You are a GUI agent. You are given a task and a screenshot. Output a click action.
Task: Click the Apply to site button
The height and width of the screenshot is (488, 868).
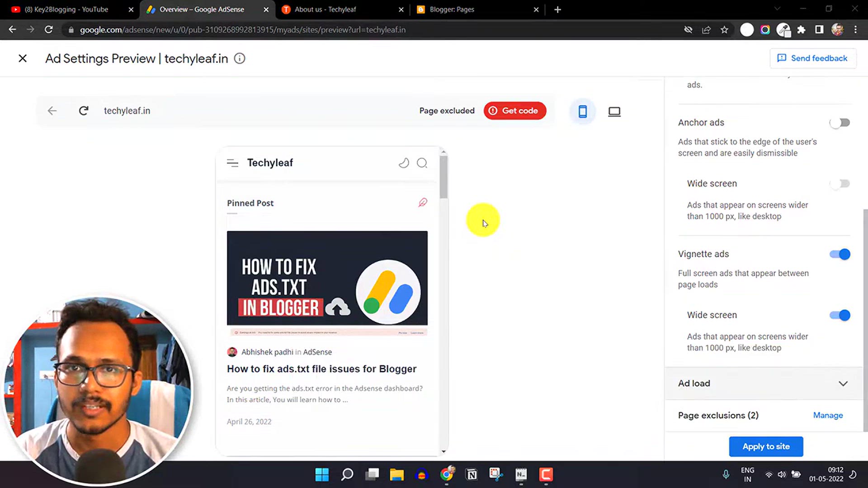(x=766, y=446)
